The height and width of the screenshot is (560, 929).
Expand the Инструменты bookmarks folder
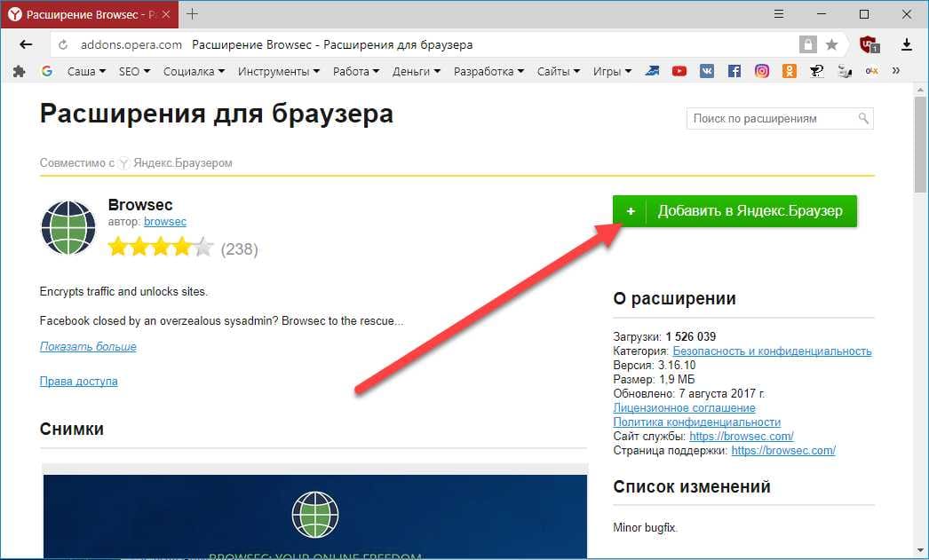pos(279,72)
